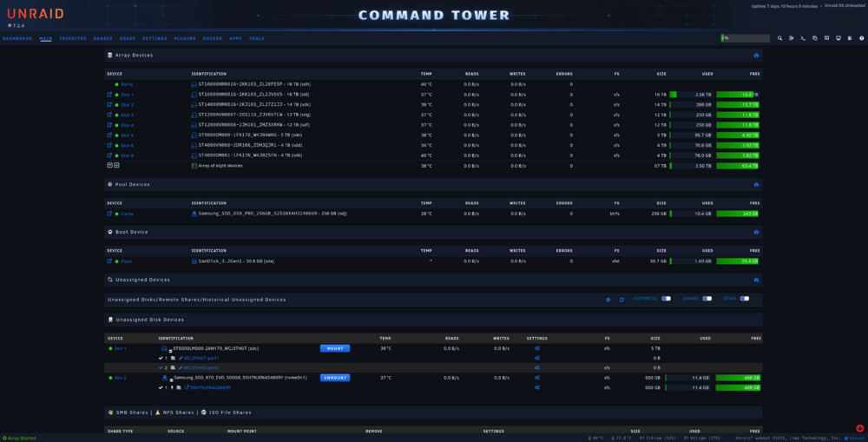Screen dimensions: 868x442
Task: Open the Apps page
Action: click(235, 39)
